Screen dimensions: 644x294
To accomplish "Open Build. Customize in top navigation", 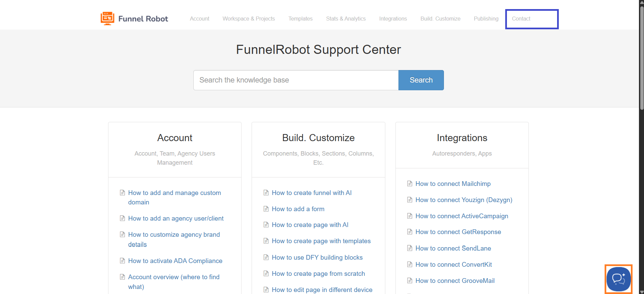I will (x=440, y=19).
